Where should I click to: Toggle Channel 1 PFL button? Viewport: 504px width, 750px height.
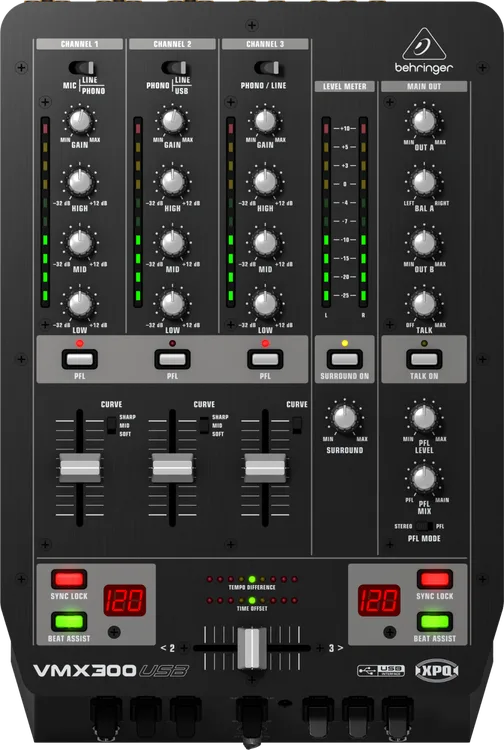click(x=80, y=359)
